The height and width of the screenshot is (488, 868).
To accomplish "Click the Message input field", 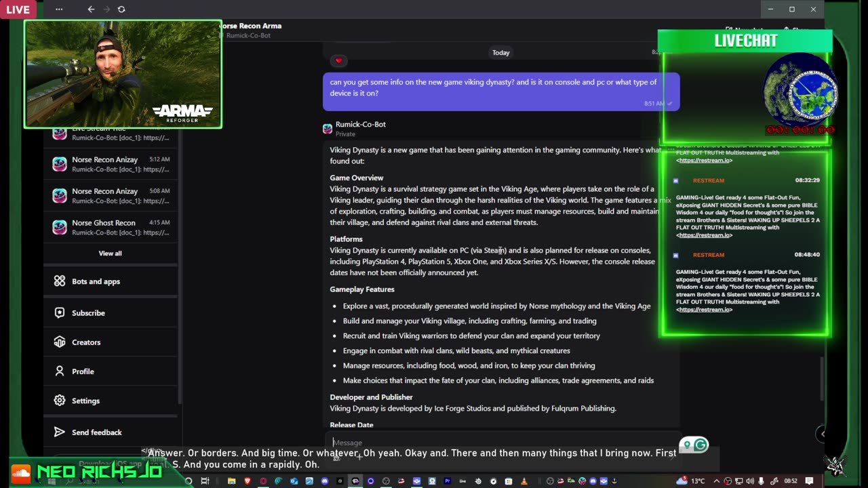I will coord(502,443).
